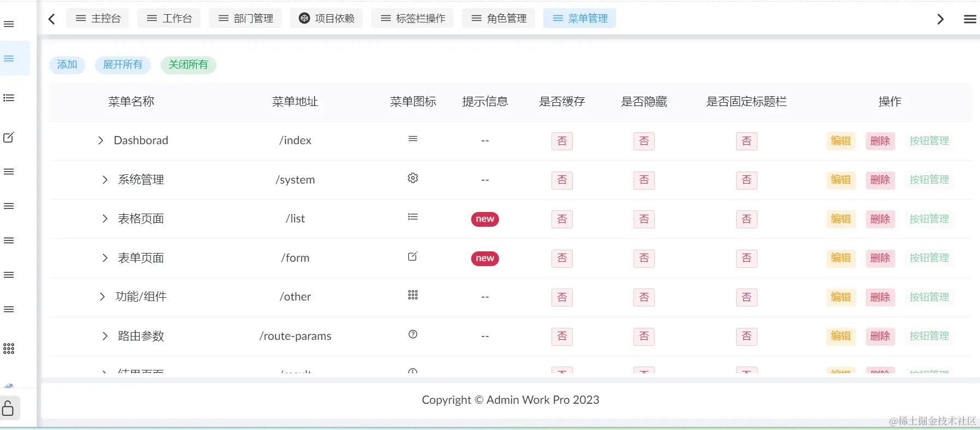Click the gear icon in 系统管理 row
The image size is (980, 430).
[413, 178]
